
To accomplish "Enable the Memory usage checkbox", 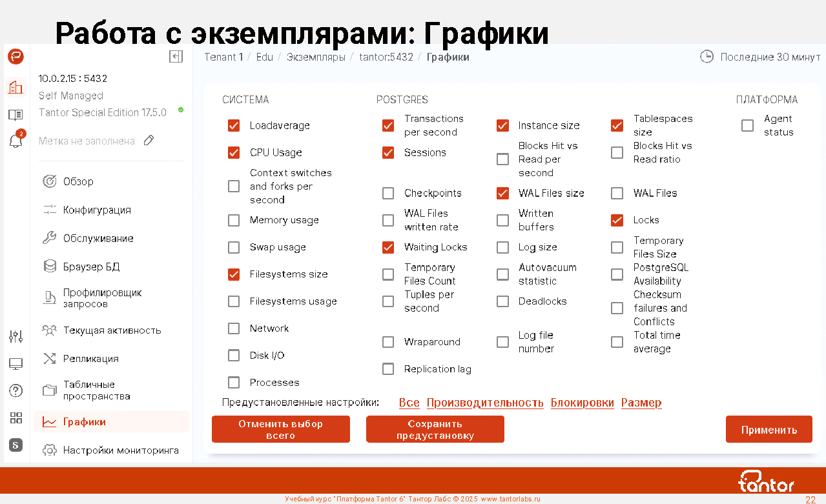I will click(x=234, y=221).
